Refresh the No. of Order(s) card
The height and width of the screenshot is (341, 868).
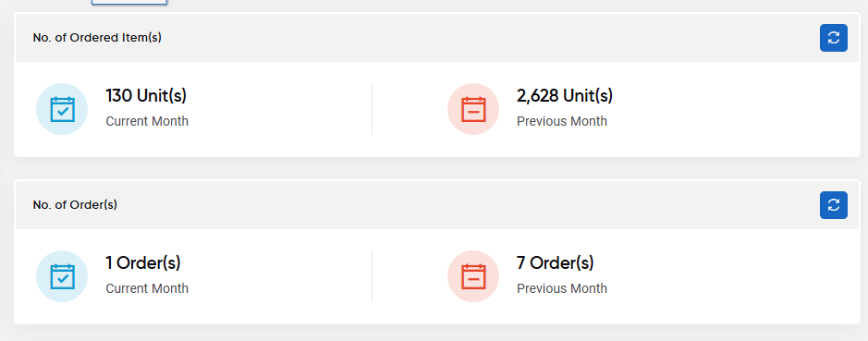833,205
